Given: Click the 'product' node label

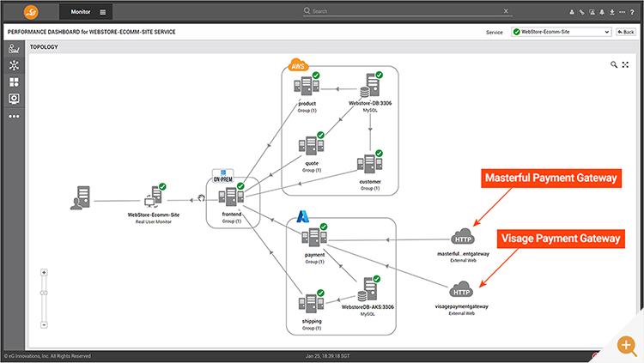Looking at the screenshot, I should tap(307, 104).
